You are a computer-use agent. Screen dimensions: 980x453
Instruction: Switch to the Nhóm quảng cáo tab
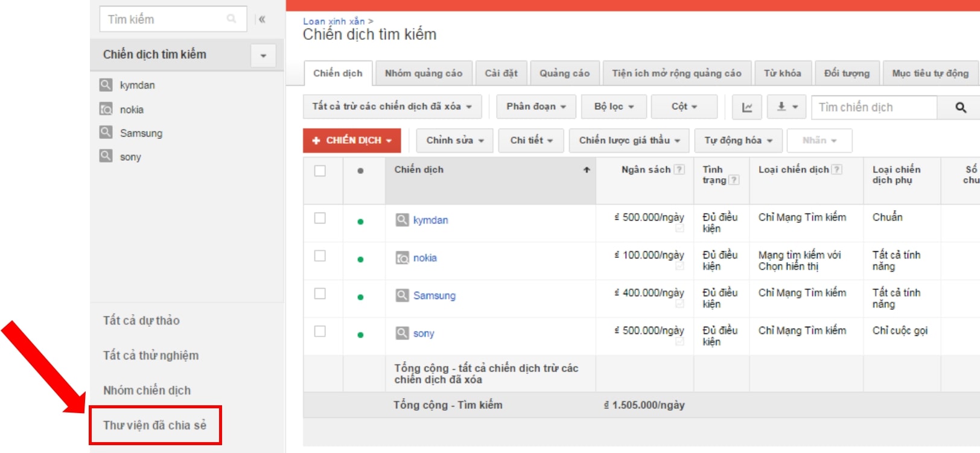[x=424, y=73]
